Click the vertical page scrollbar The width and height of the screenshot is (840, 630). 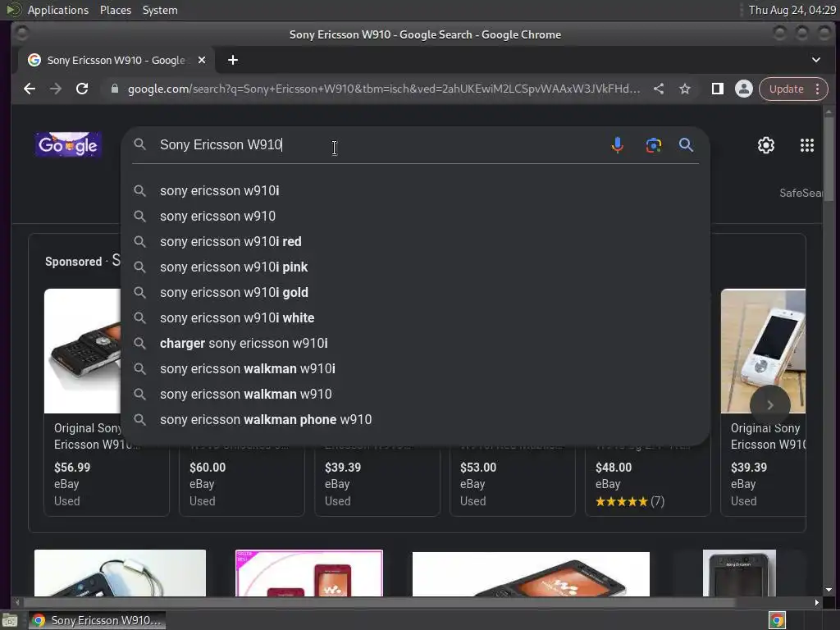point(829,160)
